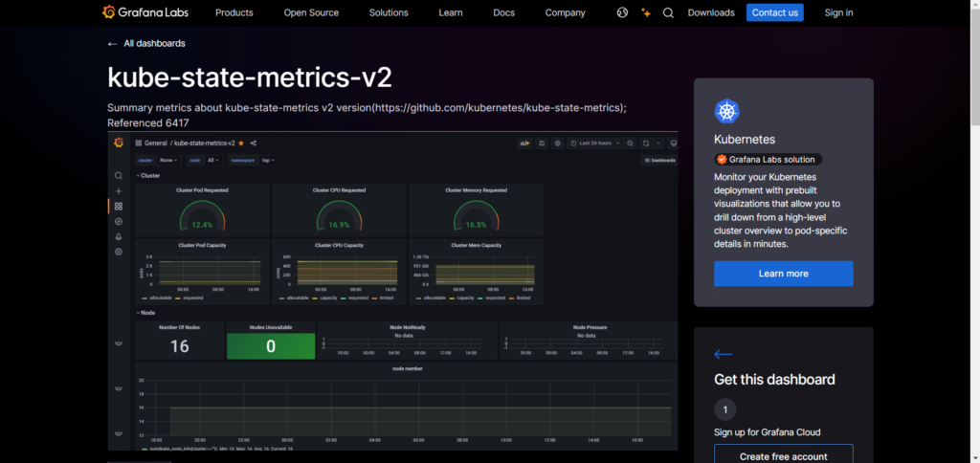Screen dimensions: 980x463
Task: Click the Save dashboard disk icon in preview
Action: coord(542,143)
